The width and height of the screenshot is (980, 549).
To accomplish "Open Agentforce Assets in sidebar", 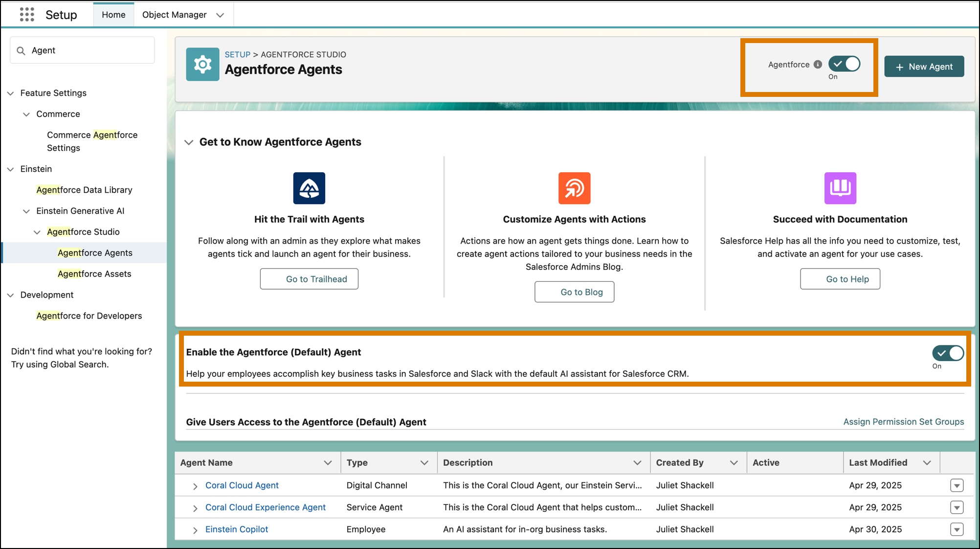I will coord(94,274).
